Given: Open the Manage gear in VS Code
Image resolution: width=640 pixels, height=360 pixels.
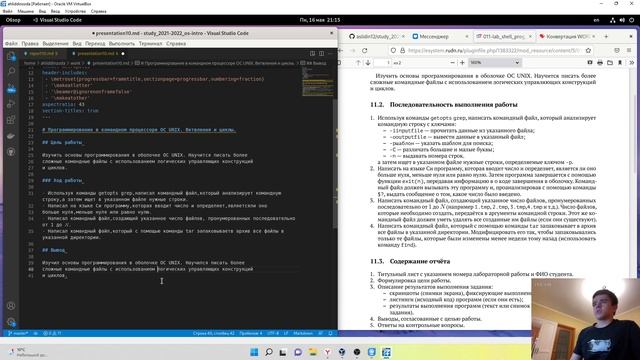Looking at the screenshot, I should (11, 322).
